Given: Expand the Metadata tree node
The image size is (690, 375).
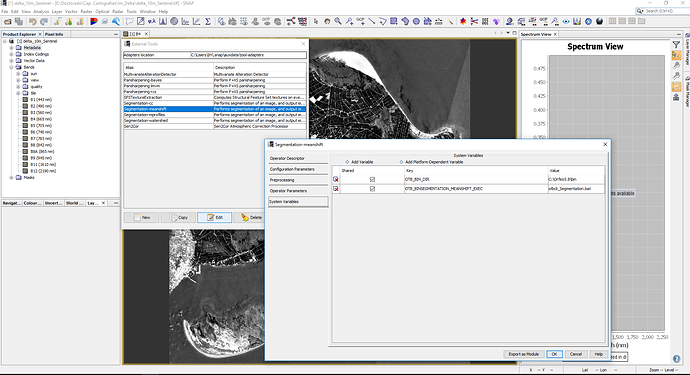Looking at the screenshot, I should coord(11,48).
